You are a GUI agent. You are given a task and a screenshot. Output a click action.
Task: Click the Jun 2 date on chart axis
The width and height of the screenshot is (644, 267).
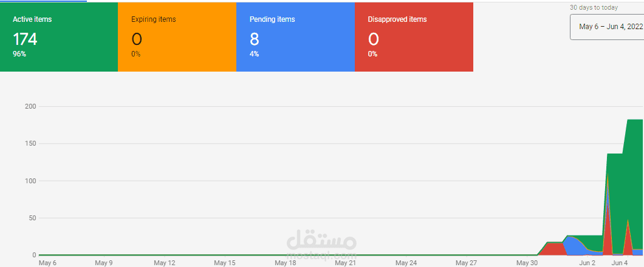587,263
